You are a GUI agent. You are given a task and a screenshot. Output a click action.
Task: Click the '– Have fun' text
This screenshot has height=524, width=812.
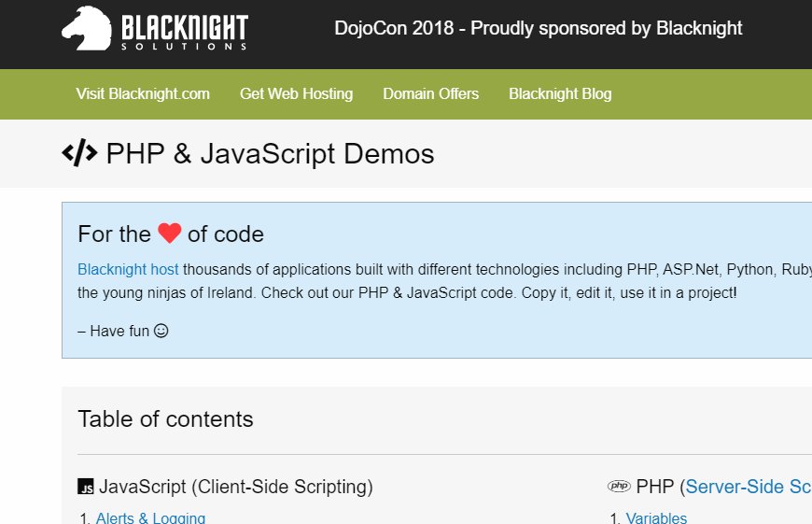tap(114, 331)
